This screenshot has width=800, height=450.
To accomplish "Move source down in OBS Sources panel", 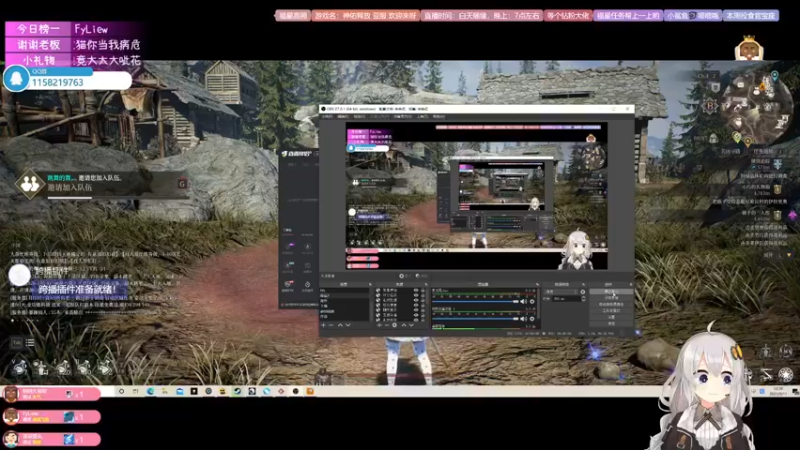I will click(411, 325).
